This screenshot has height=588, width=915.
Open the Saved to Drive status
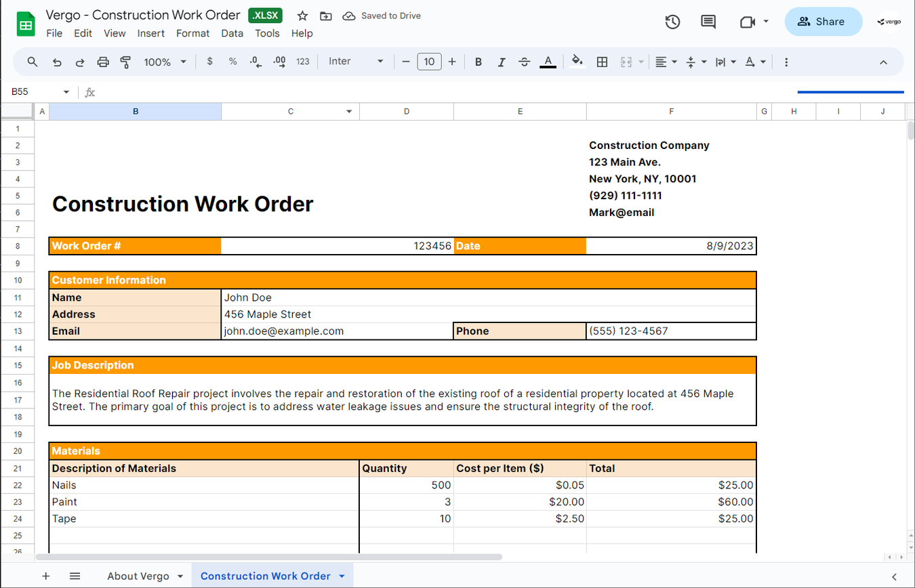381,16
